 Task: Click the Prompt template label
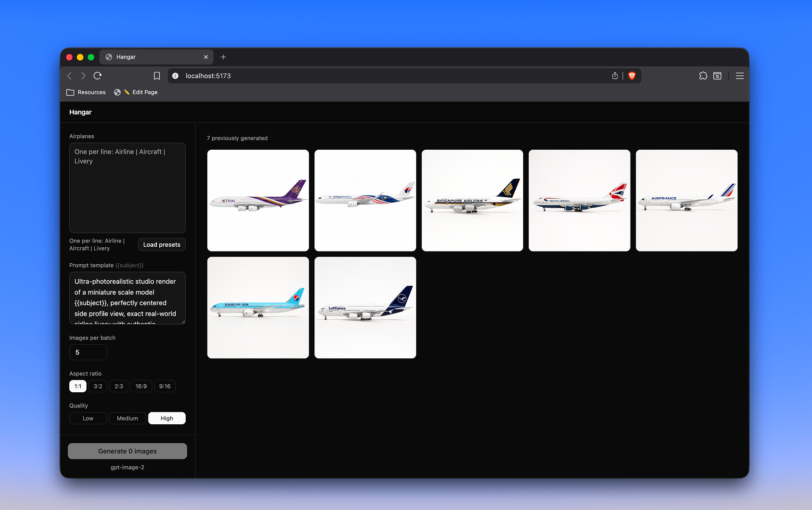coord(91,265)
